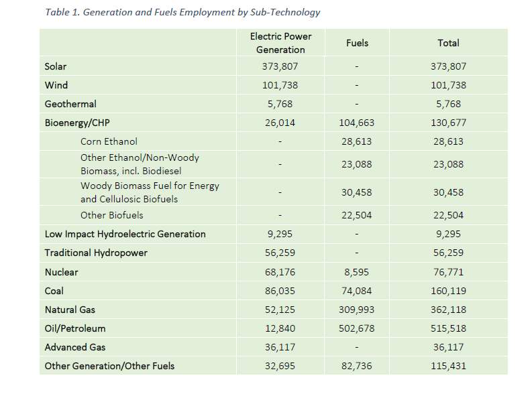Screen dimensions: 532x396
Task: Select Other Generation/Other Fuels total 115,431
Action: (448, 367)
